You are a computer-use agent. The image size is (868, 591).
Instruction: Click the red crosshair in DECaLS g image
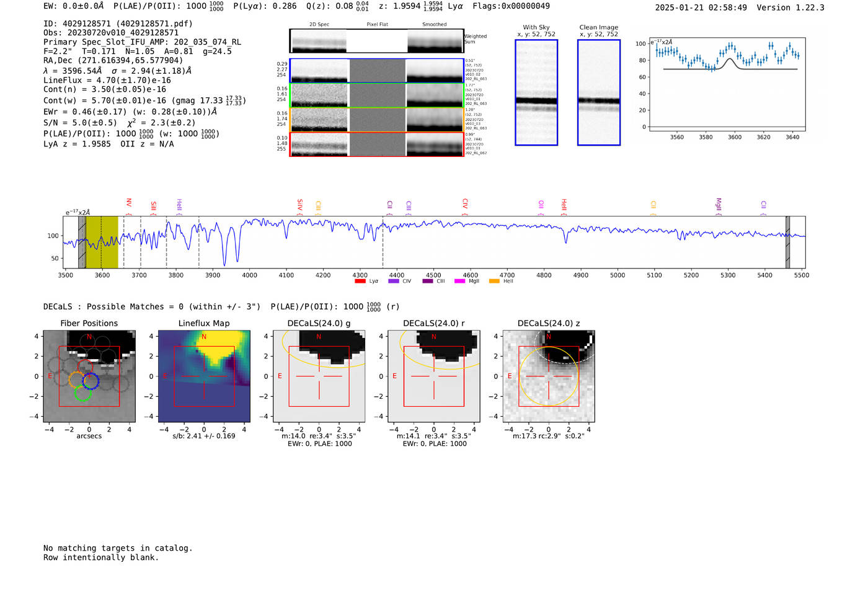click(x=319, y=376)
